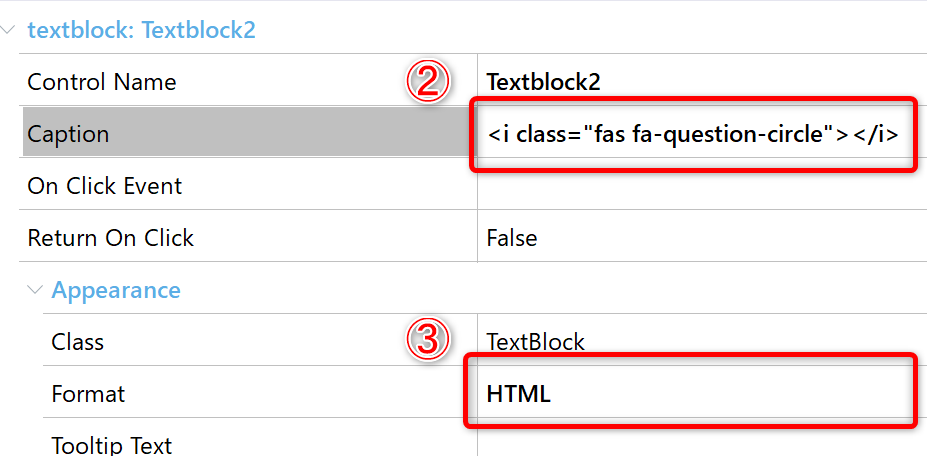Select the On Click Event property label
Image resolution: width=927 pixels, height=456 pixels.
[105, 186]
